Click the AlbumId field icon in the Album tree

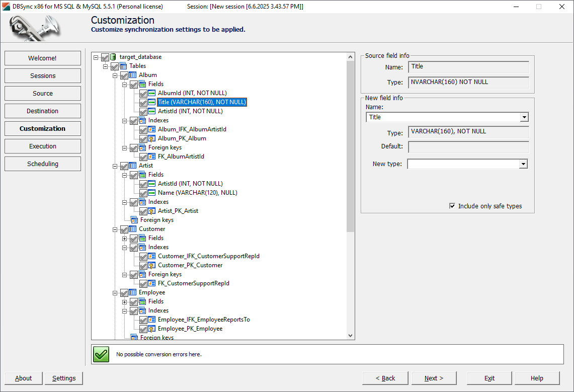151,93
